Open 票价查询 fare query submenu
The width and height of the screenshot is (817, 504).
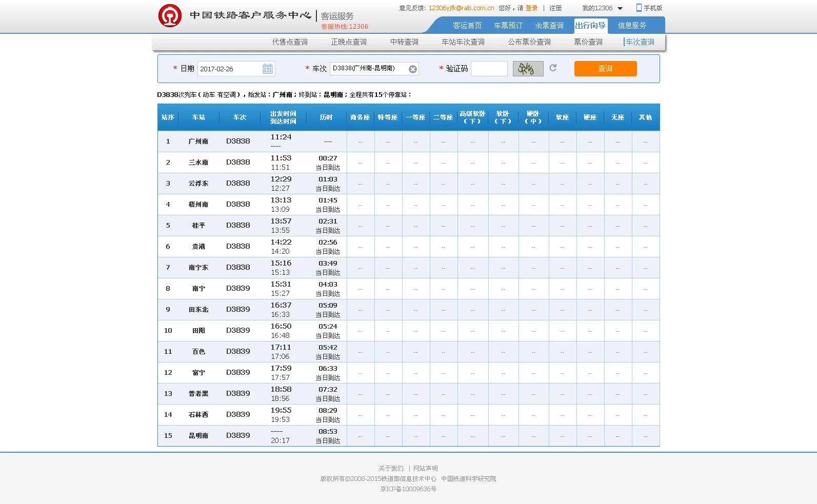pos(588,42)
